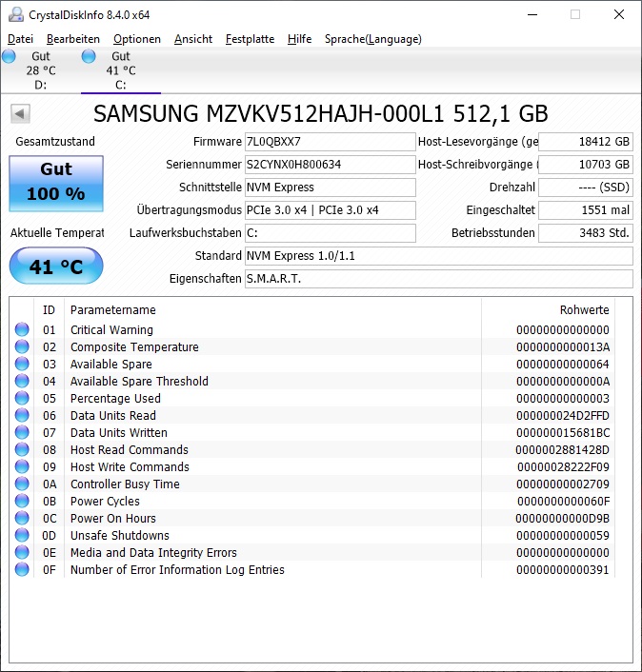This screenshot has height=672, width=642.
Task: Open the Bearbeiten menu
Action: pos(73,39)
